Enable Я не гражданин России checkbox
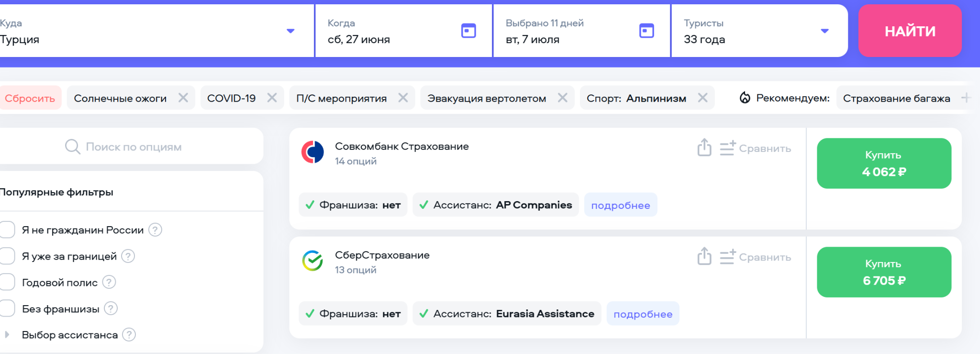The width and height of the screenshot is (980, 354). (x=7, y=230)
